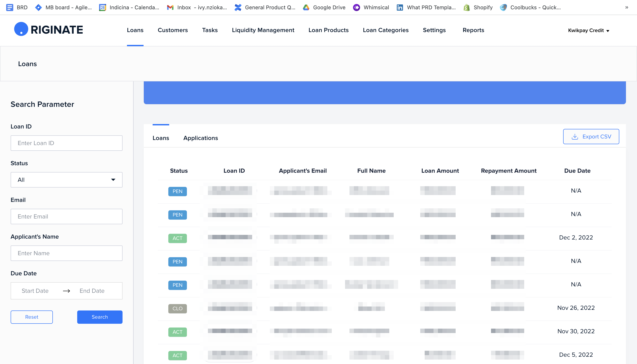Open the MB board Jira bookmark

[63, 8]
